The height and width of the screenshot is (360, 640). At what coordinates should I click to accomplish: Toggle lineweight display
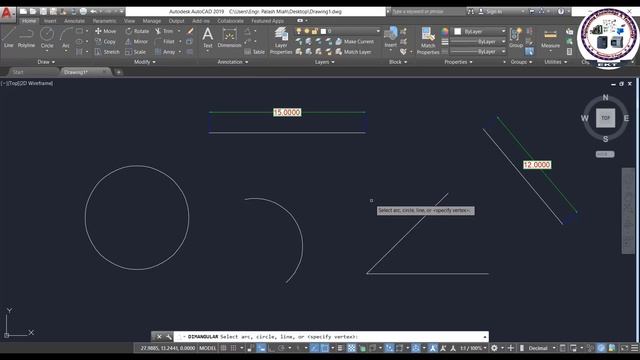click(x=340, y=348)
